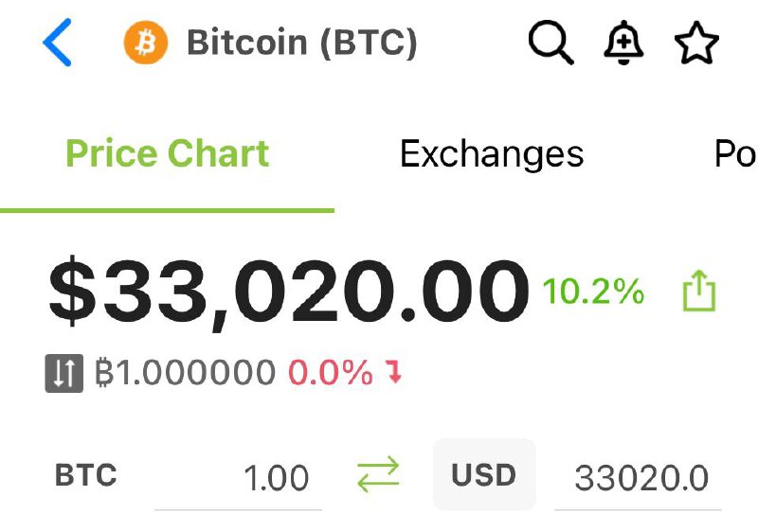
Task: Open the Exchanges tab
Action: point(492,154)
